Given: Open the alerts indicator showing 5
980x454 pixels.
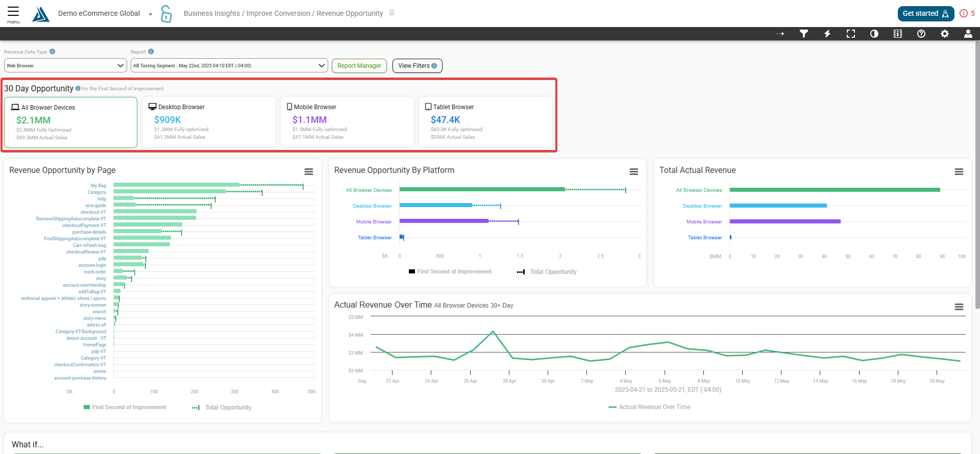Looking at the screenshot, I should [x=967, y=14].
